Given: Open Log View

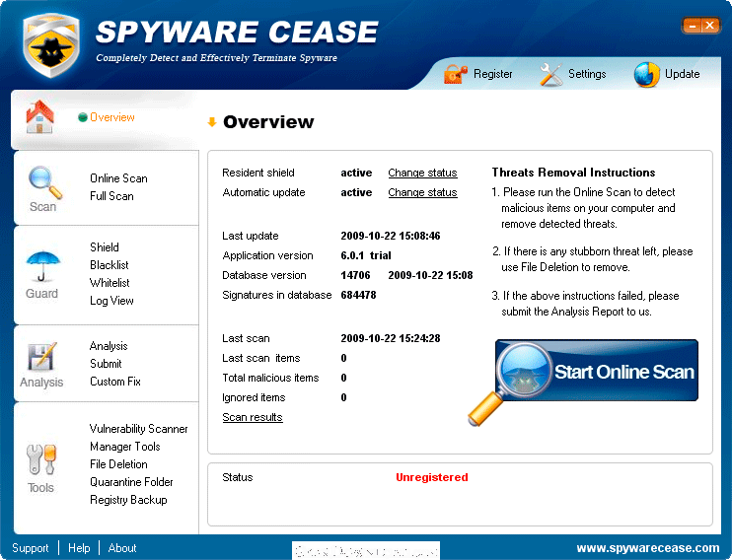Looking at the screenshot, I should point(111,301).
